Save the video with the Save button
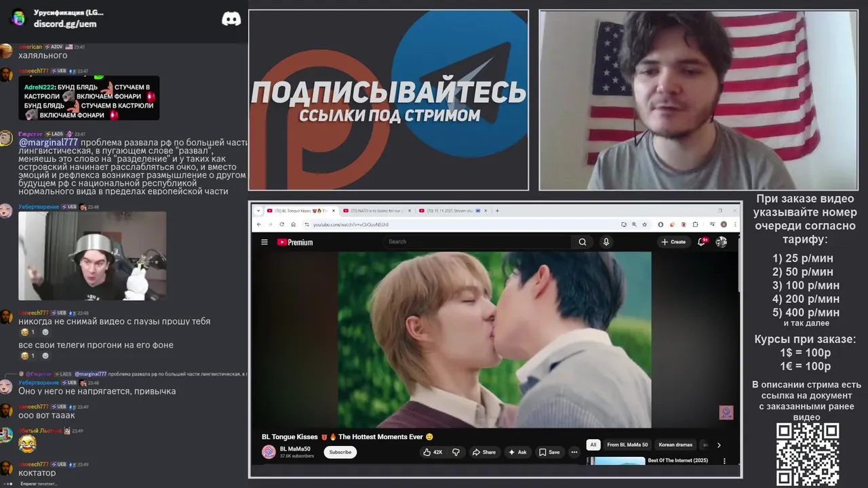Viewport: 868px width, 488px height. (549, 452)
